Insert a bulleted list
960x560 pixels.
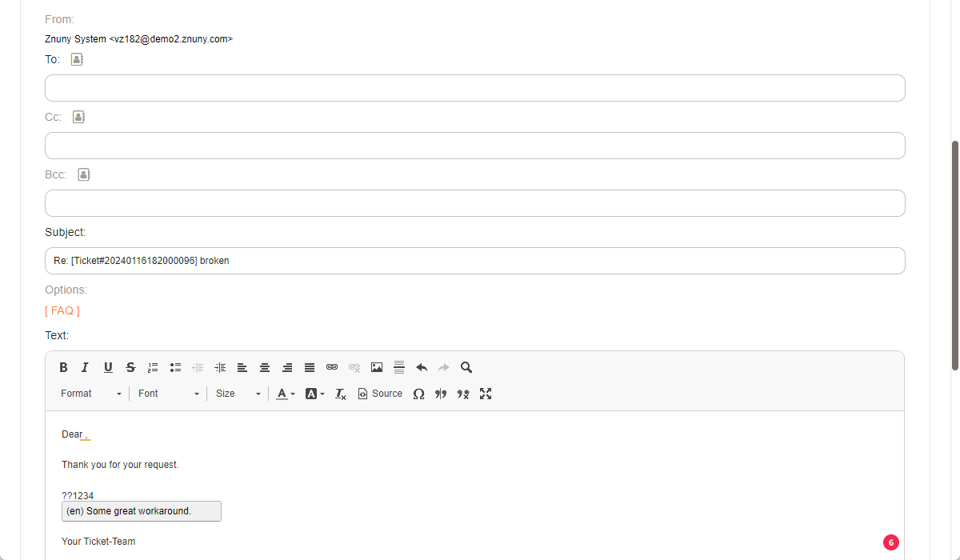pyautogui.click(x=175, y=368)
